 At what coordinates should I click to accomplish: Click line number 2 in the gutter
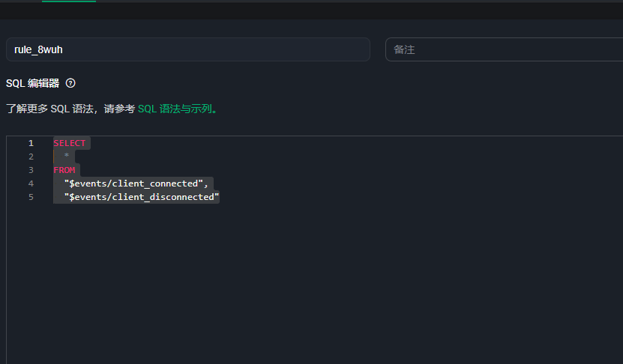pyautogui.click(x=31, y=157)
